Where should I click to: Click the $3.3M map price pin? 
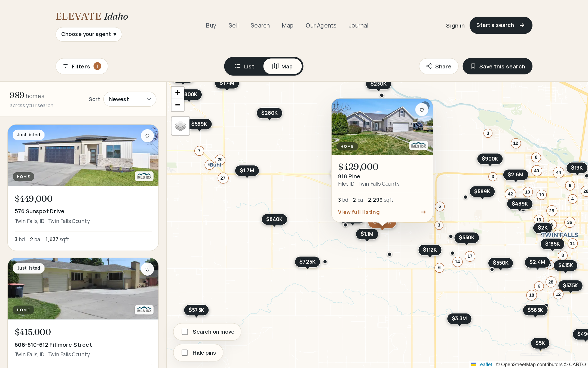tap(459, 319)
